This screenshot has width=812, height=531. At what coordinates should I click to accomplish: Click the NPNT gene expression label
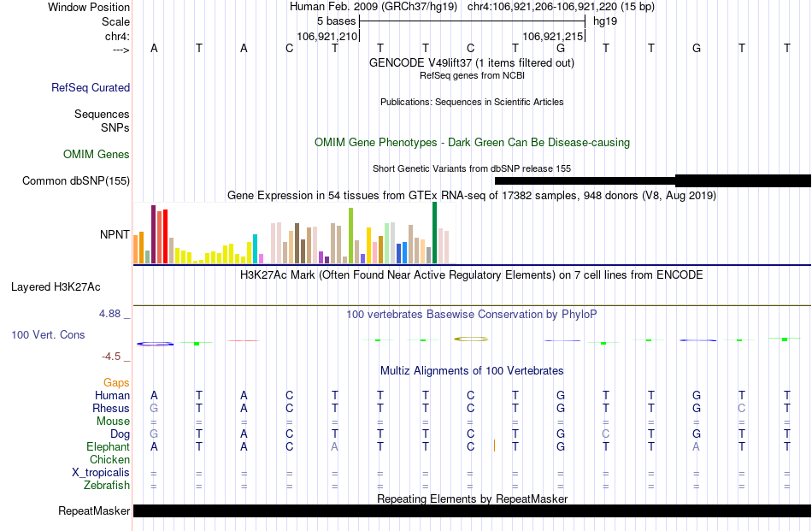pyautogui.click(x=115, y=234)
